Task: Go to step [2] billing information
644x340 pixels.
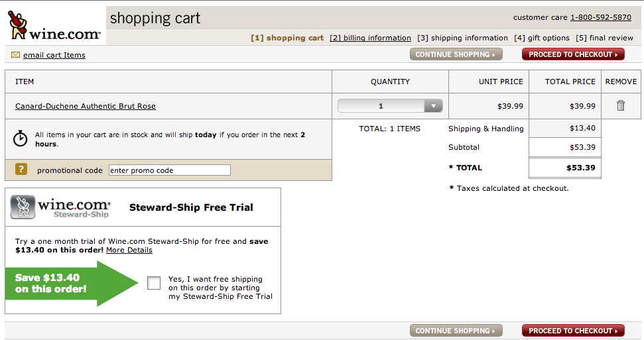Action: coord(370,38)
